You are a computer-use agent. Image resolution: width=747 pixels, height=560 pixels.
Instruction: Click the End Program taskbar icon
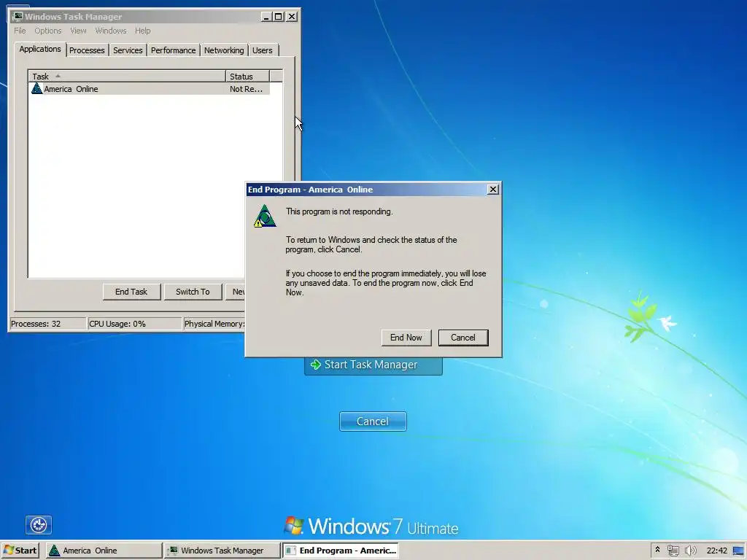(x=290, y=551)
